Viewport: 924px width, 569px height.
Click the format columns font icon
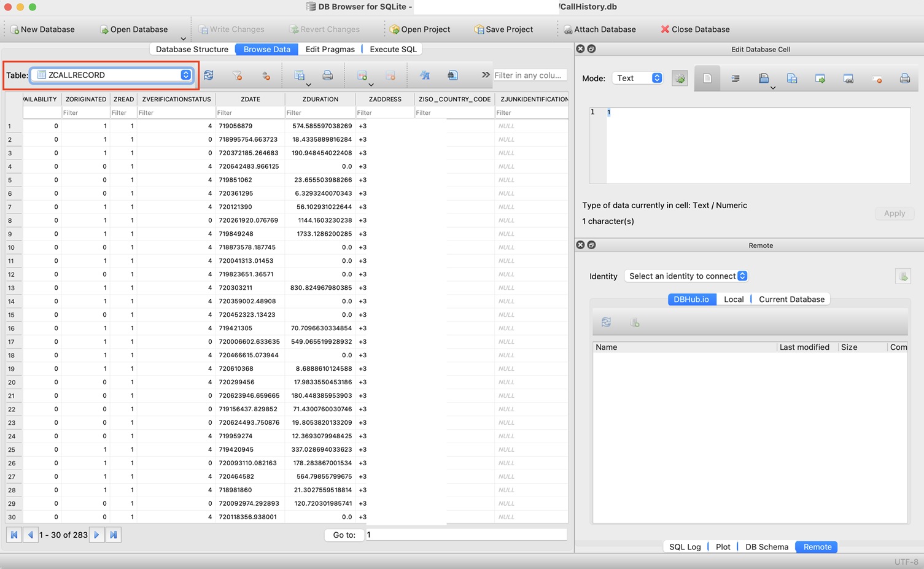click(x=424, y=75)
